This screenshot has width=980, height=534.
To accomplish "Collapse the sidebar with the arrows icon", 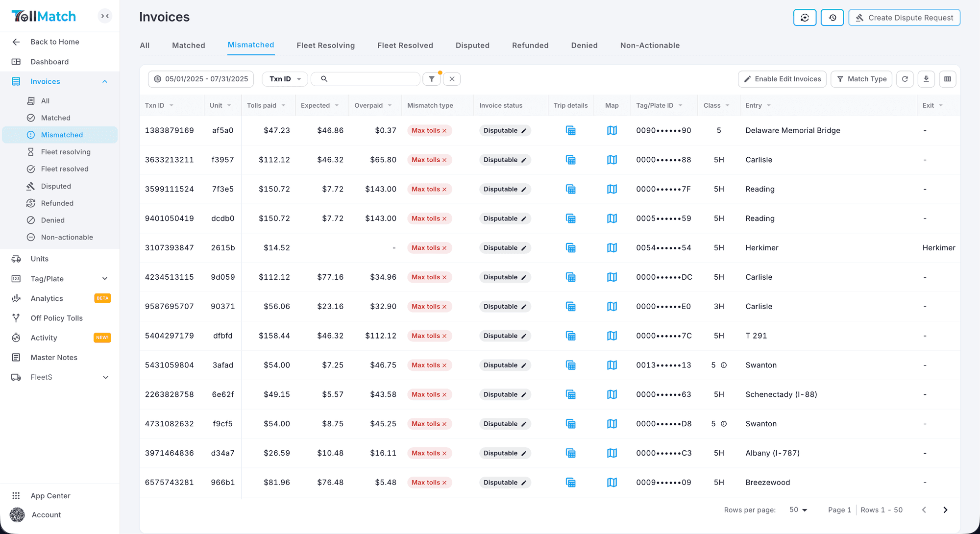I will [105, 16].
